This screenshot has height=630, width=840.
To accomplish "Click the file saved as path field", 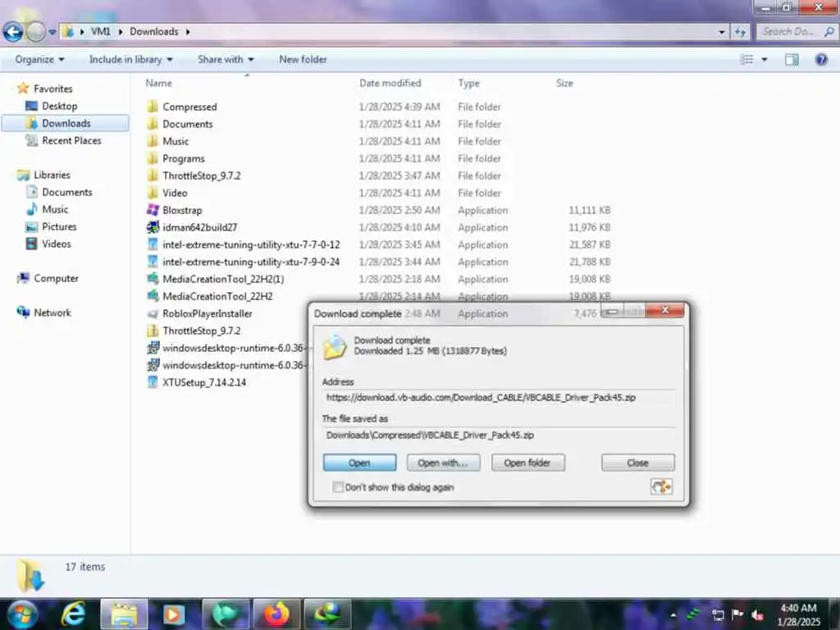I will tap(498, 435).
